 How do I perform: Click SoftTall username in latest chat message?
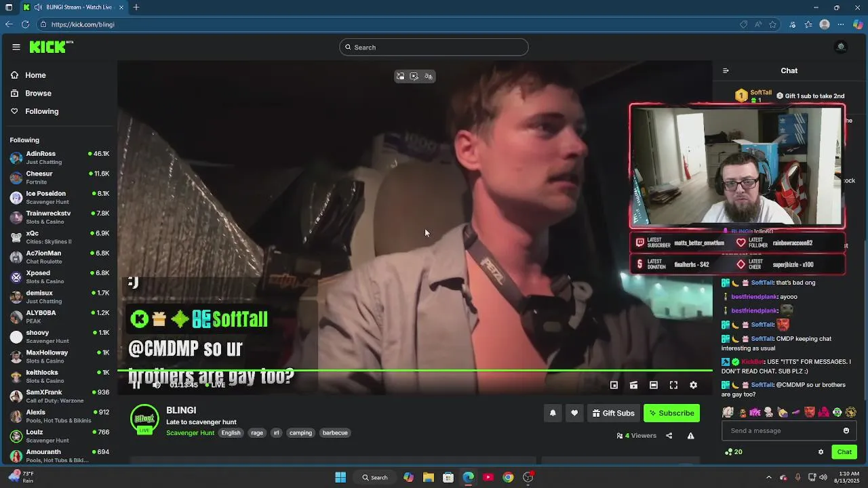tap(762, 385)
